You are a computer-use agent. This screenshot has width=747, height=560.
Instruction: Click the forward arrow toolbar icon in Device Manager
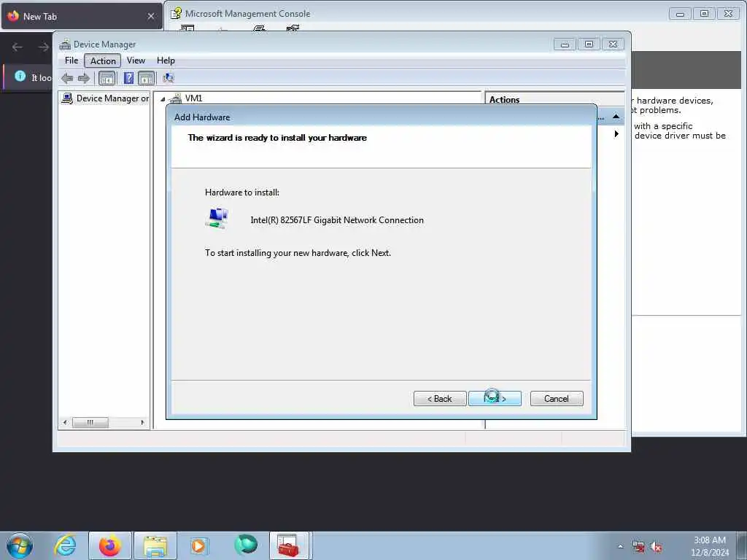click(84, 78)
